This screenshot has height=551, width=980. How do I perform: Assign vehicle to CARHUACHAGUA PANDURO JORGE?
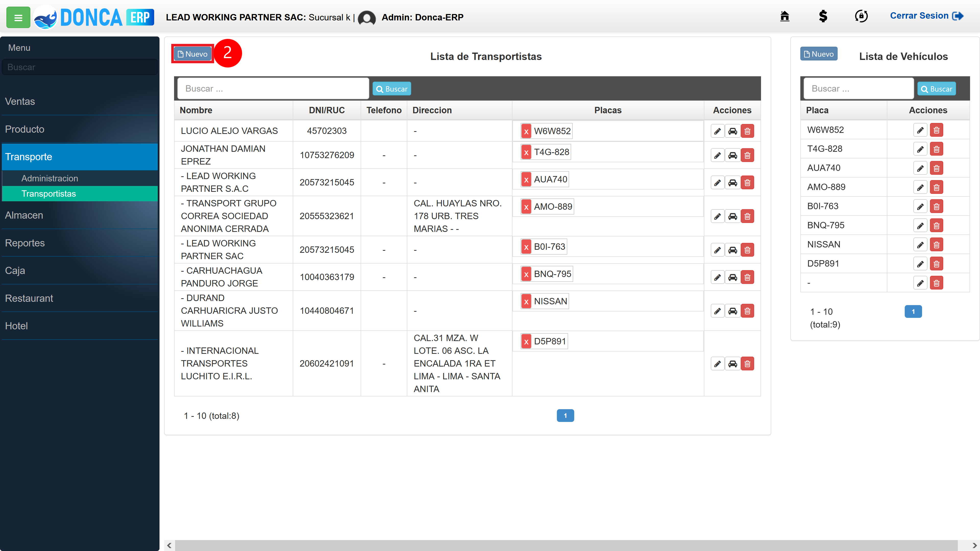click(733, 277)
